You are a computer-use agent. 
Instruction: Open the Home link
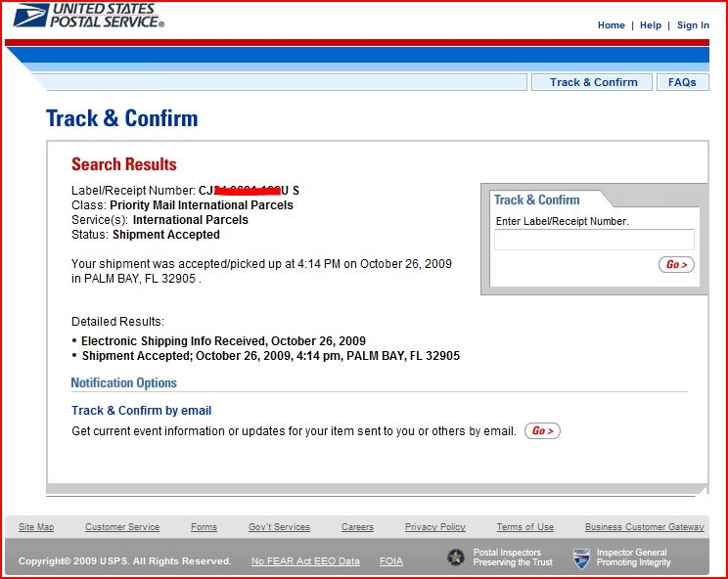pyautogui.click(x=611, y=25)
